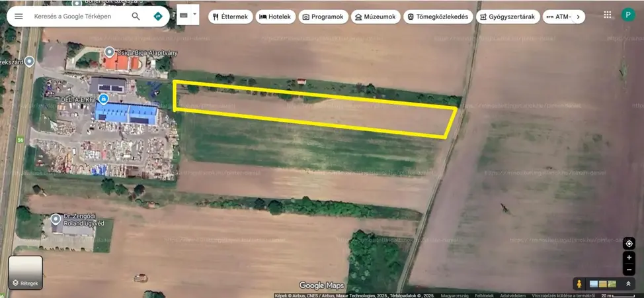Open the keyboard input tool dropdown arrow
644x298 pixels.
click(x=194, y=14)
